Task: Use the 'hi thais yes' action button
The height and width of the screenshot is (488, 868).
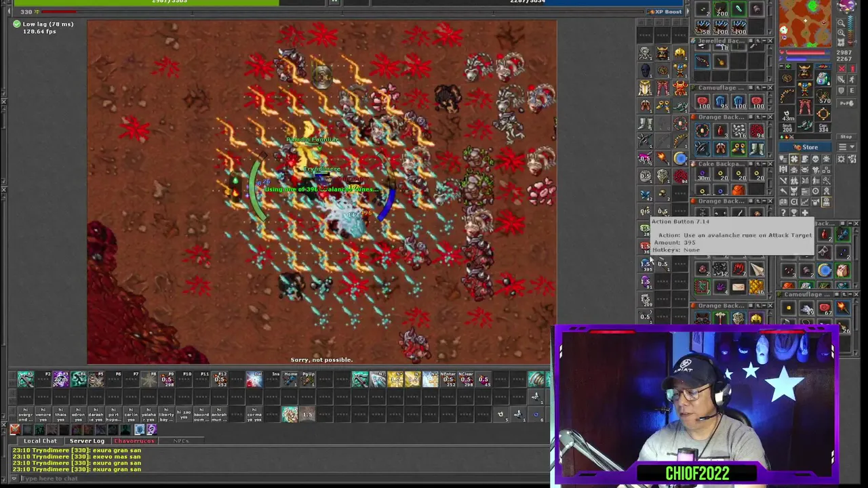Action: pyautogui.click(x=61, y=413)
